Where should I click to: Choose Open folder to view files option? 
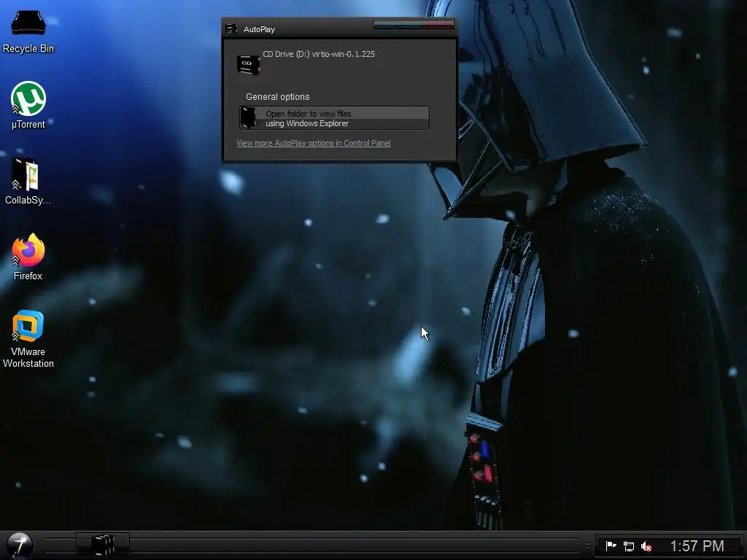pyautogui.click(x=334, y=118)
